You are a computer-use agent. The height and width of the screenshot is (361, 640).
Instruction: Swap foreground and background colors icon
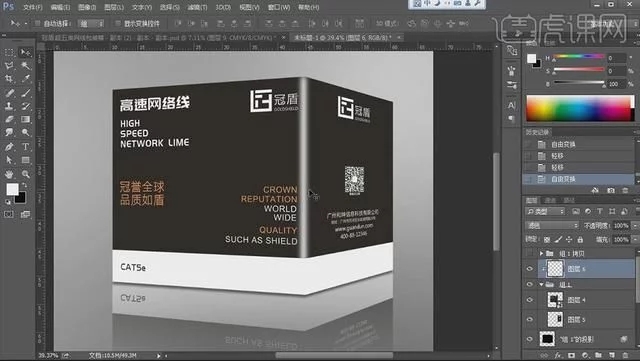point(24,185)
